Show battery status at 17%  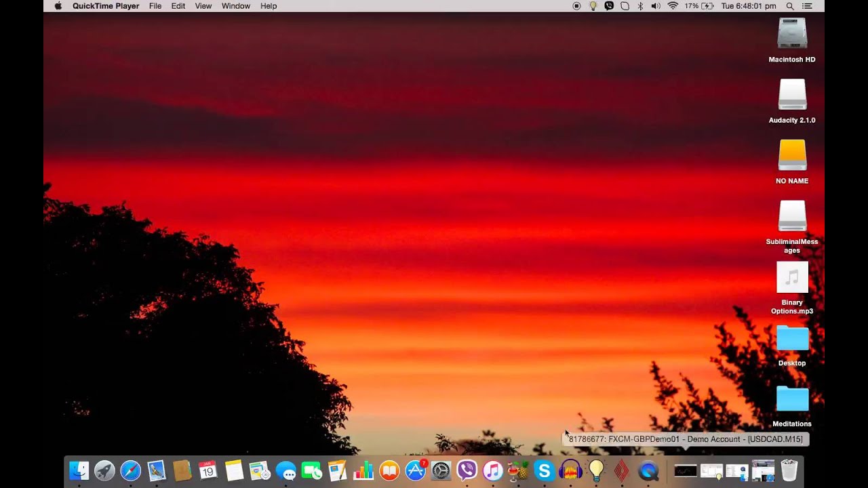click(x=699, y=6)
